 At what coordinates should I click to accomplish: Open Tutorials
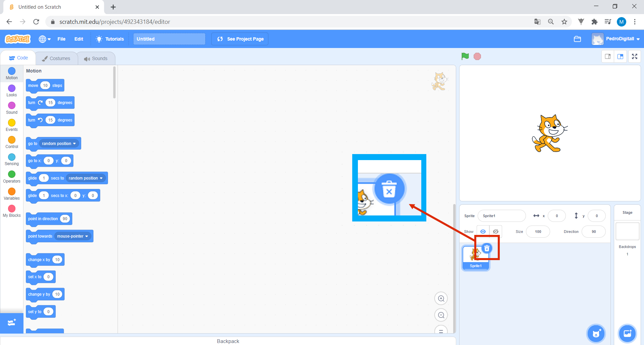coord(110,39)
